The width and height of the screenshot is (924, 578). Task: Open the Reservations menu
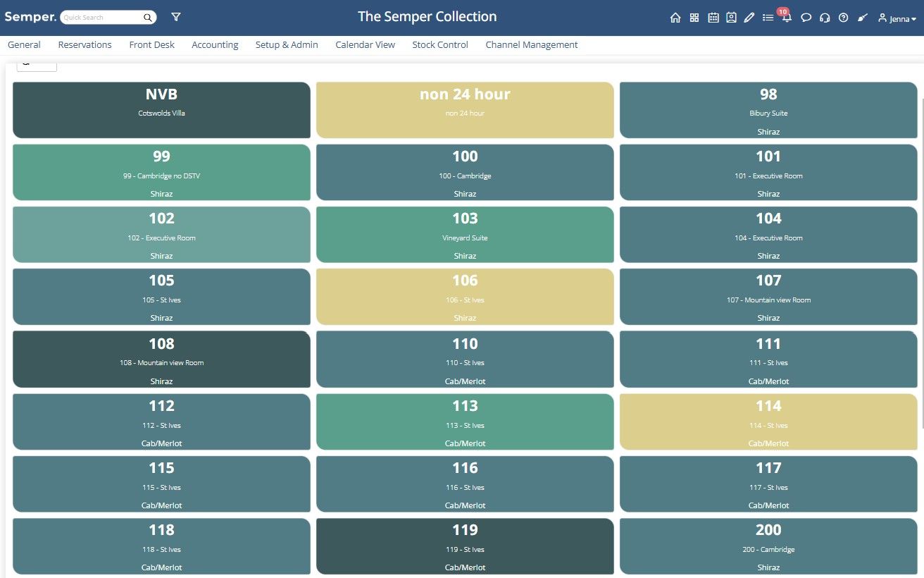tap(85, 44)
